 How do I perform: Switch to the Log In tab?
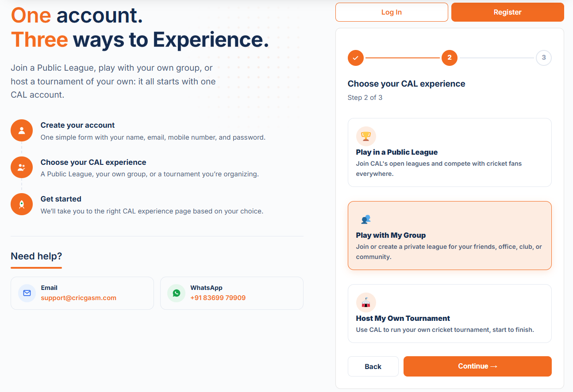coord(392,12)
